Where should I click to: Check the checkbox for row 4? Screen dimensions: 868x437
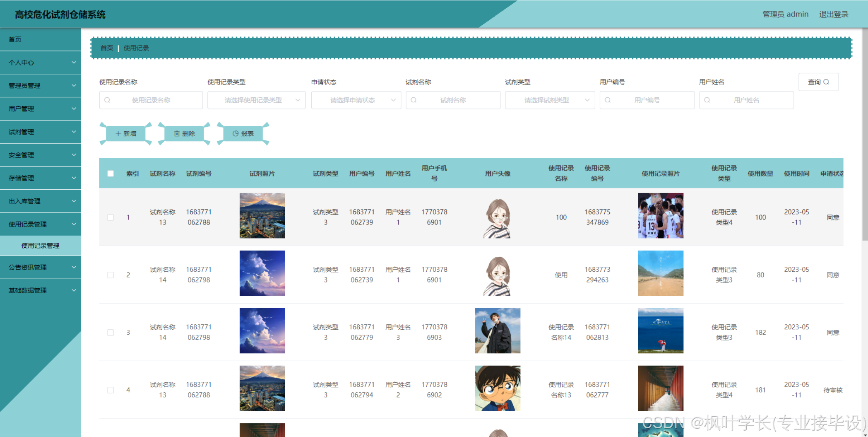pyautogui.click(x=111, y=390)
